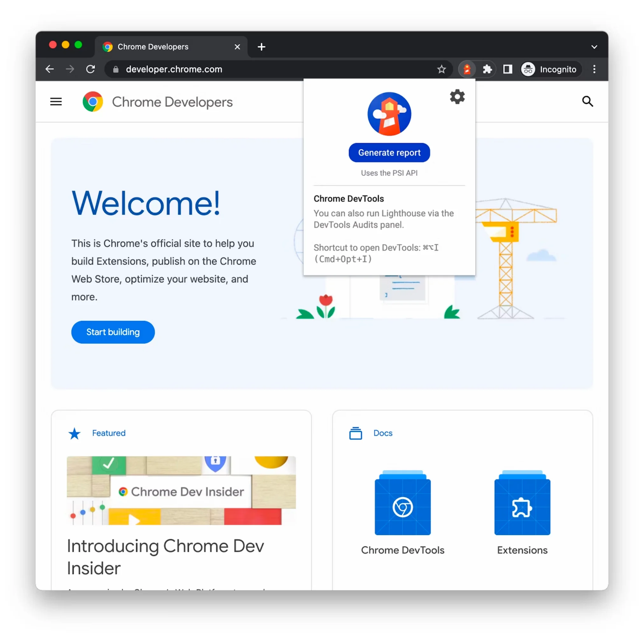Image resolution: width=644 pixels, height=644 pixels.
Task: Open a new tab with the plus button
Action: click(261, 47)
